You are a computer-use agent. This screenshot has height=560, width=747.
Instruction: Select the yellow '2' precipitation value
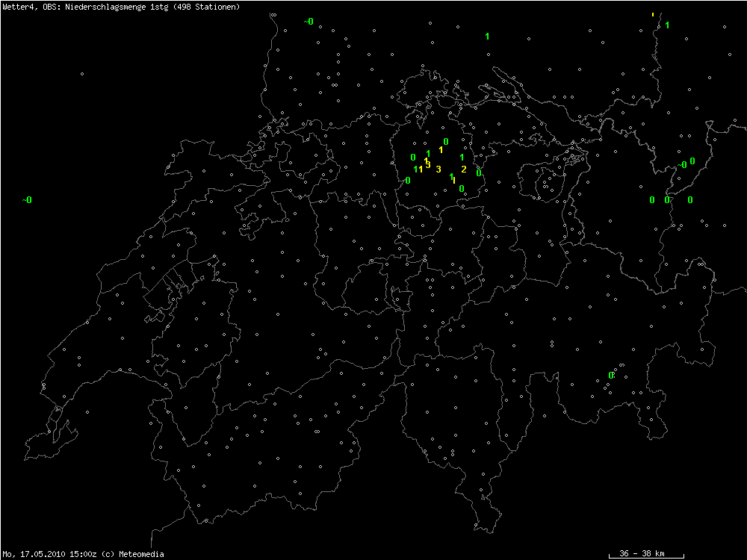464,169
